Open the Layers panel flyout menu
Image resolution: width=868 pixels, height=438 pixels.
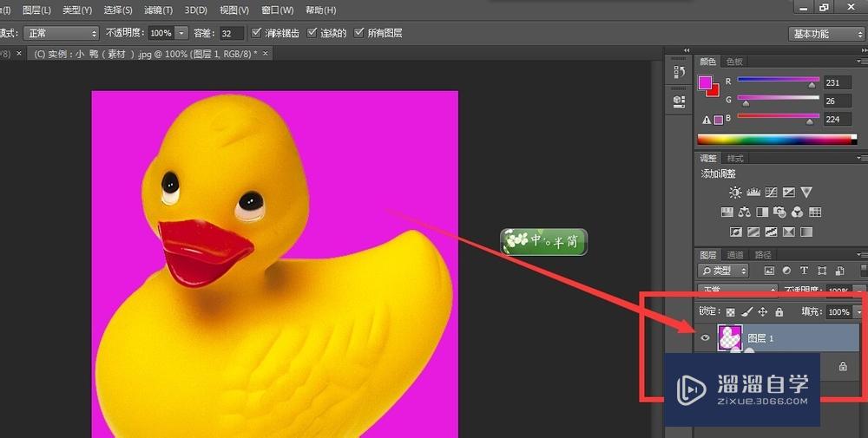pyautogui.click(x=864, y=255)
